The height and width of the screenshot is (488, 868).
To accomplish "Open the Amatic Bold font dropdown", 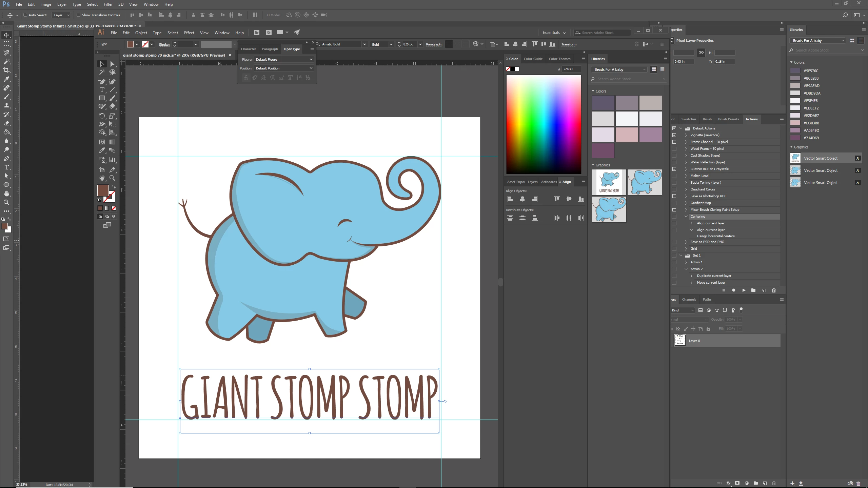I will point(364,44).
